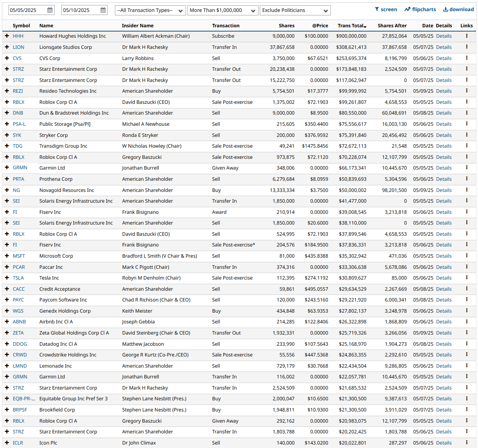Expand the HHH Howard Hughes row
This screenshot has width=478, height=448.
point(7,36)
